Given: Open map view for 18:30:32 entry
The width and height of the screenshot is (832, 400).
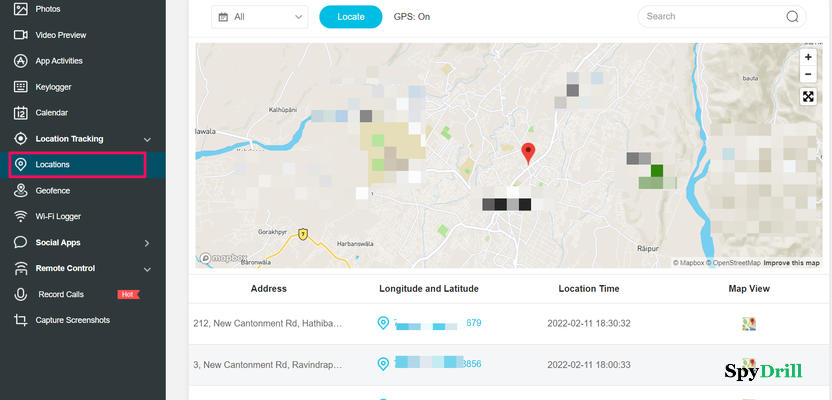Looking at the screenshot, I should click(748, 324).
